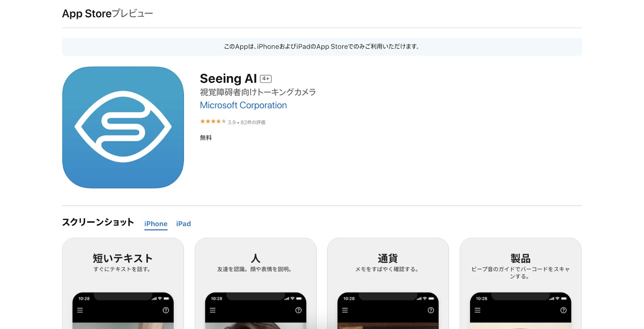Click the Seeing AI app title

pos(228,79)
